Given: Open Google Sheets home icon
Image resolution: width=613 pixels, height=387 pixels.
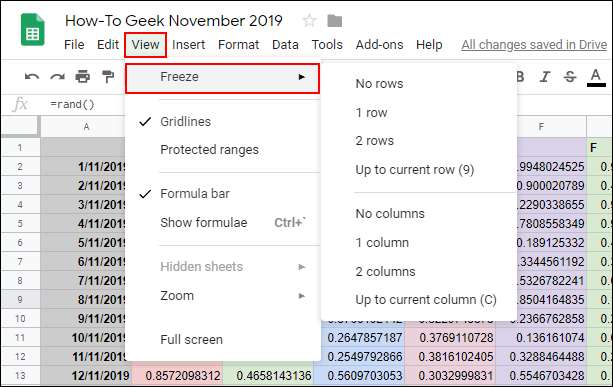Looking at the screenshot, I should pyautogui.click(x=33, y=30).
